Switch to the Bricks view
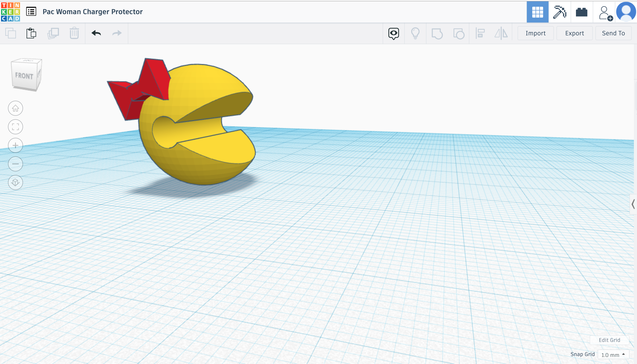The image size is (637, 364). point(581,12)
